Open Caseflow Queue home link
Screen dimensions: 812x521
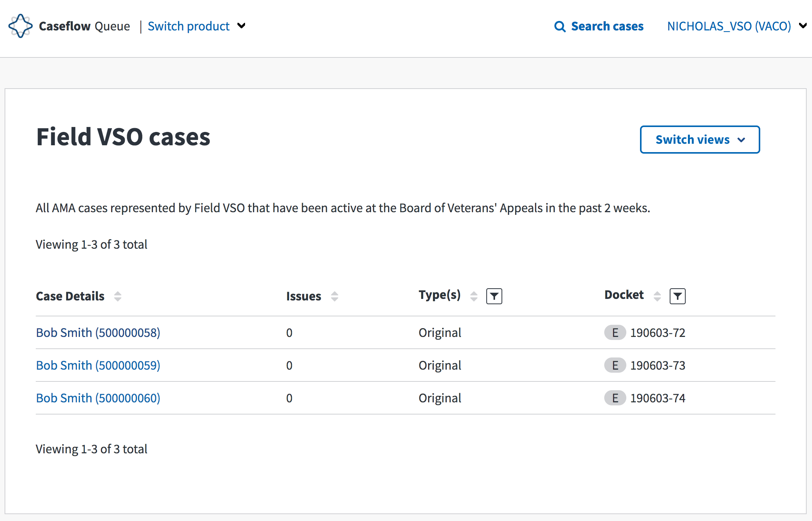click(84, 26)
